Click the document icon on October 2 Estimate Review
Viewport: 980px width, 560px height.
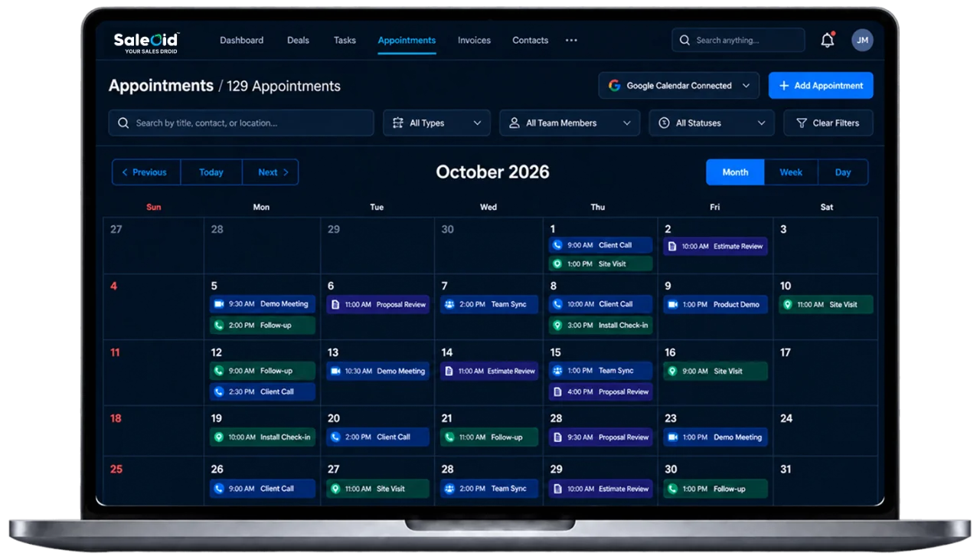(x=672, y=247)
